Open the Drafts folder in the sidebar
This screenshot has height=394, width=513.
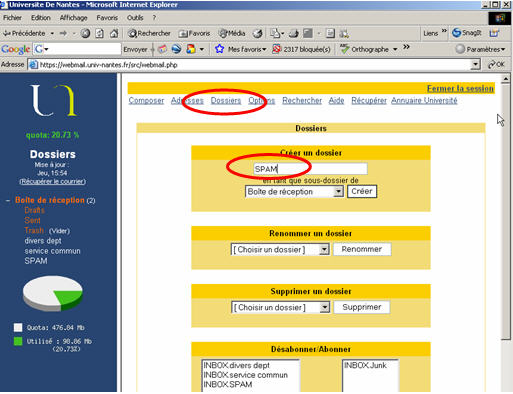(x=34, y=210)
